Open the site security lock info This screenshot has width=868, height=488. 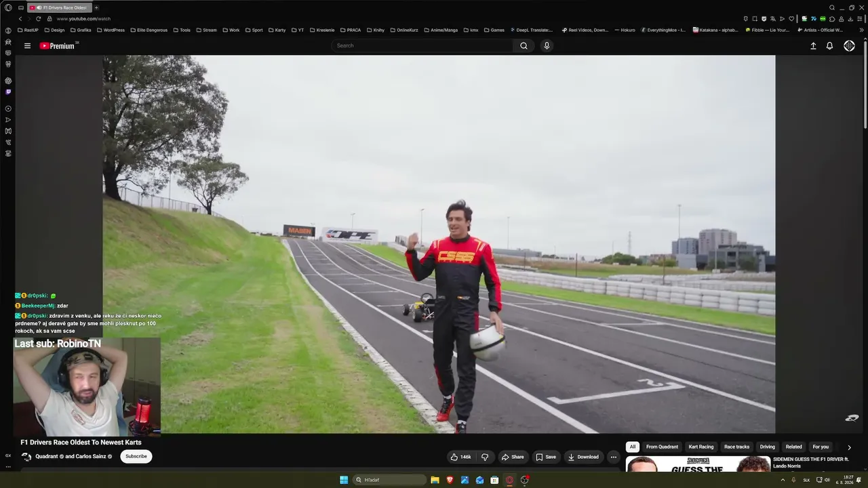(x=50, y=19)
